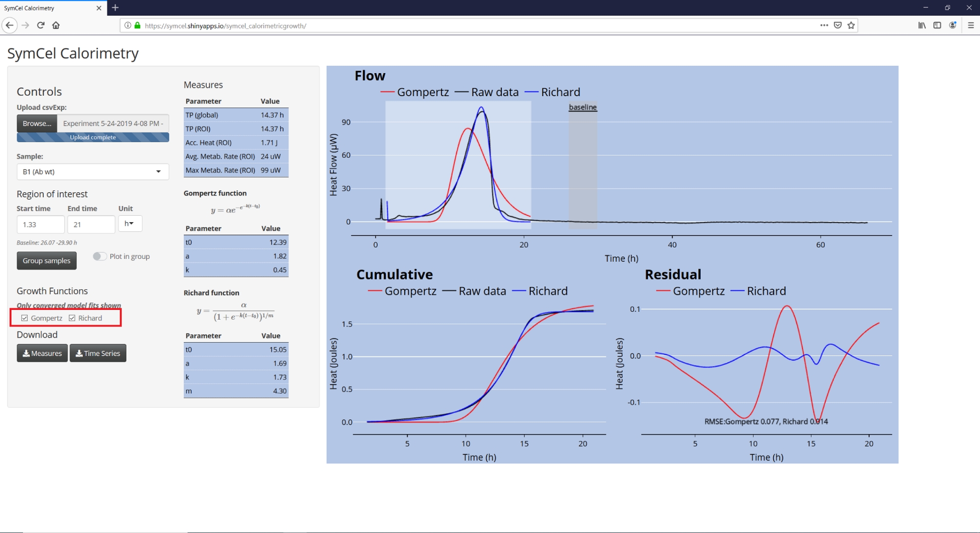This screenshot has width=980, height=533.
Task: Download the Time Series data
Action: pos(98,353)
